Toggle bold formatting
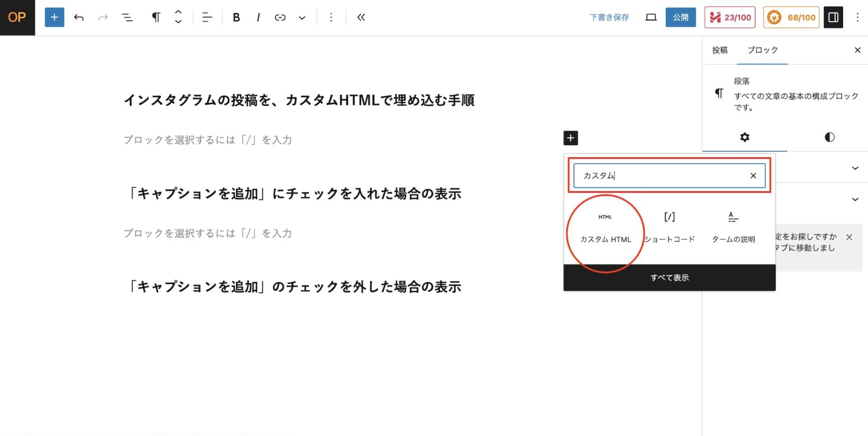Image resolution: width=868 pixels, height=436 pixels. pos(237,17)
